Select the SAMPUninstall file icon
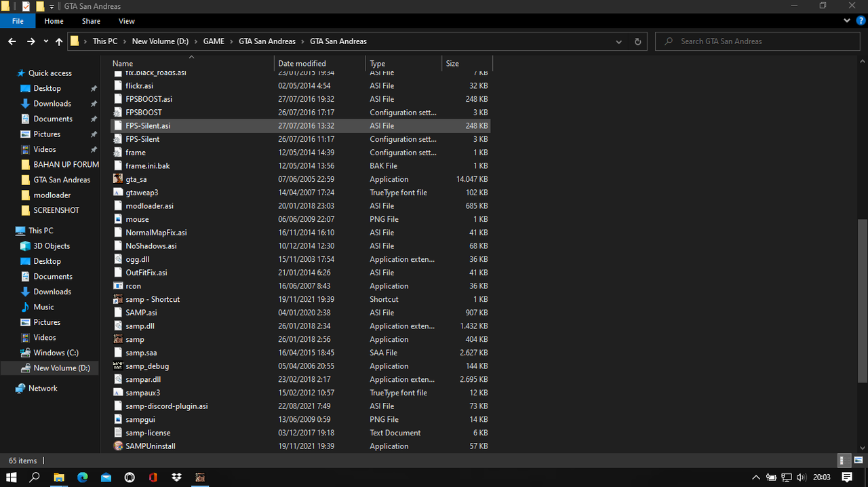Screen dimensions: 868x487 (x=118, y=446)
